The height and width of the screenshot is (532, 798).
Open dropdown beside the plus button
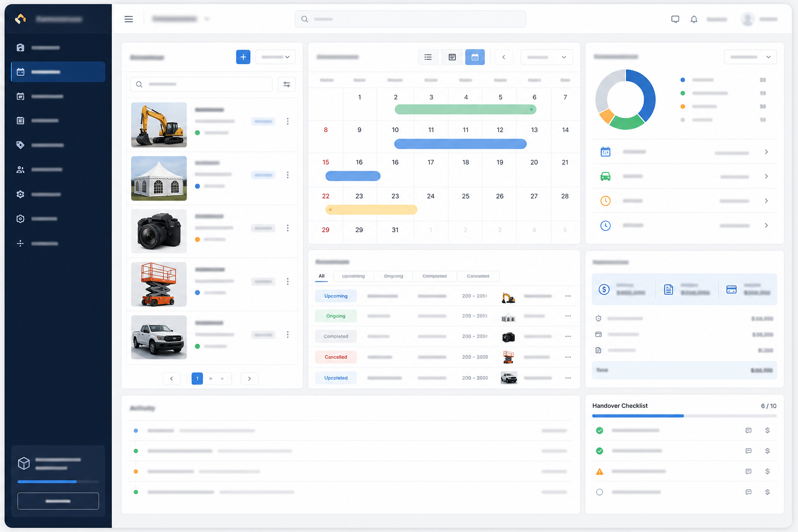coord(275,57)
